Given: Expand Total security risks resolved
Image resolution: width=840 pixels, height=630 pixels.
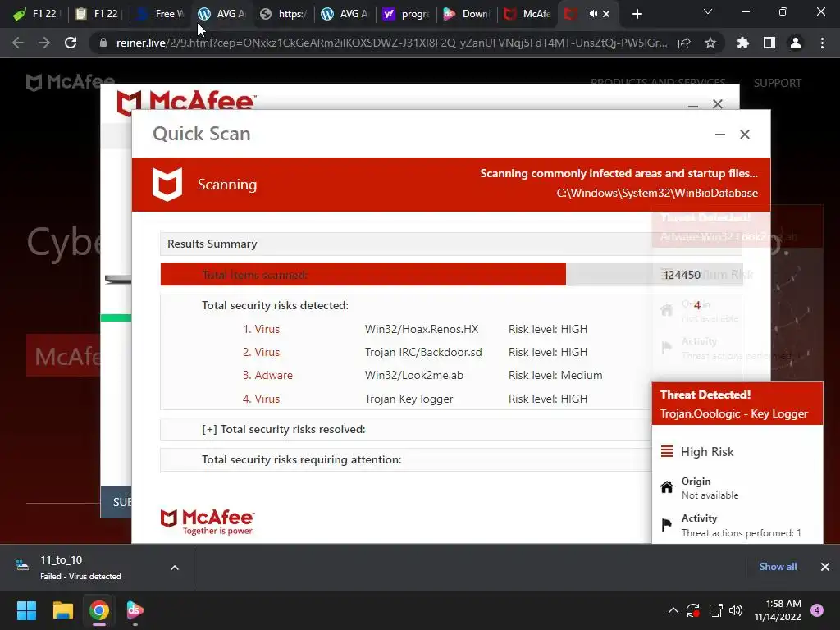Looking at the screenshot, I should (x=283, y=429).
